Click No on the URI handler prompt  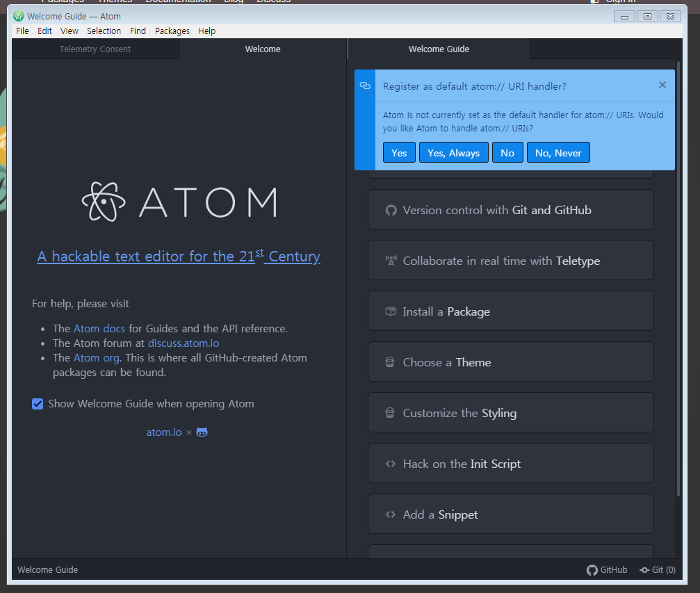click(x=507, y=153)
